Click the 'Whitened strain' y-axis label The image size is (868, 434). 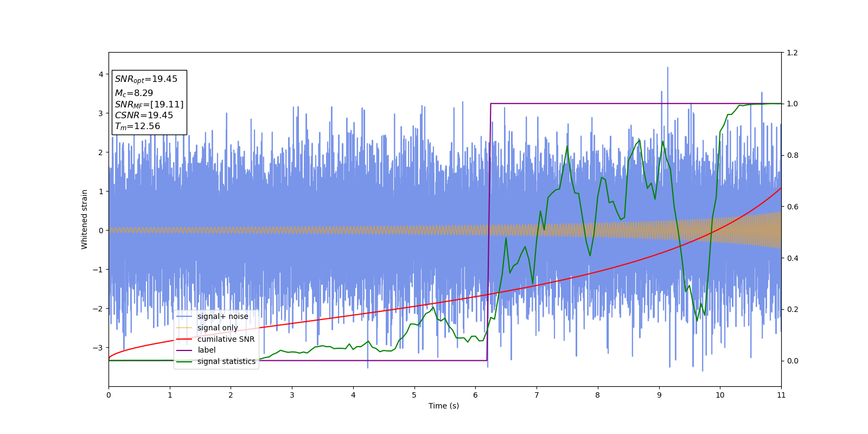pos(85,219)
